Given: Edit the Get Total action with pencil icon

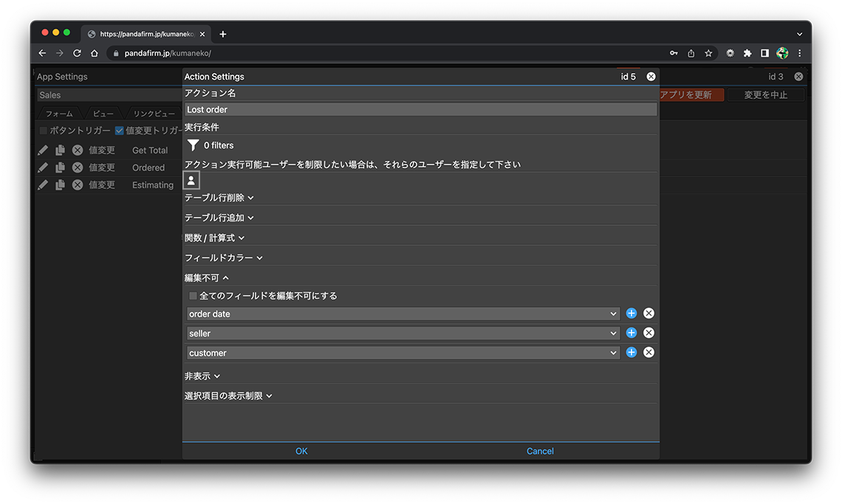Looking at the screenshot, I should click(x=43, y=150).
